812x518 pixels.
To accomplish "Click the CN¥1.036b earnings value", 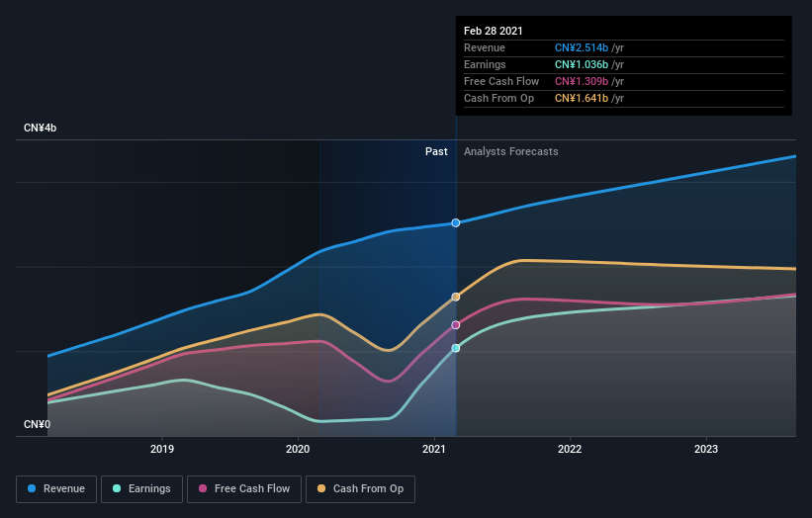I will [582, 64].
